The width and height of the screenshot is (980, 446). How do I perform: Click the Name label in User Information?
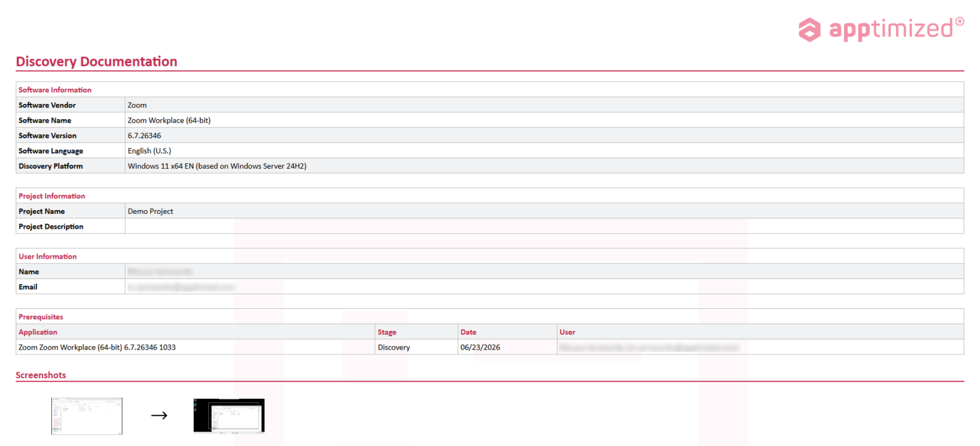pos(29,271)
